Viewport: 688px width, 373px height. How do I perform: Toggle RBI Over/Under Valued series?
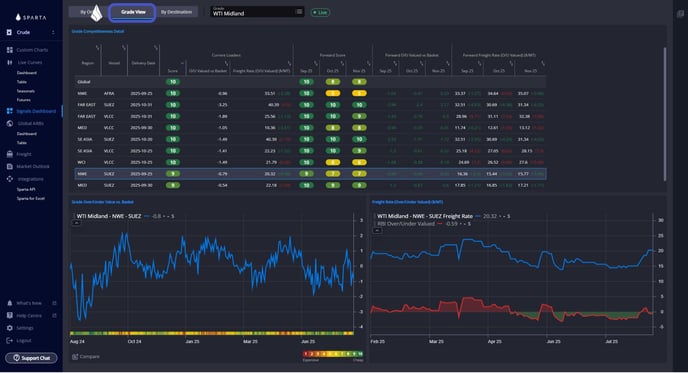[x=406, y=224]
